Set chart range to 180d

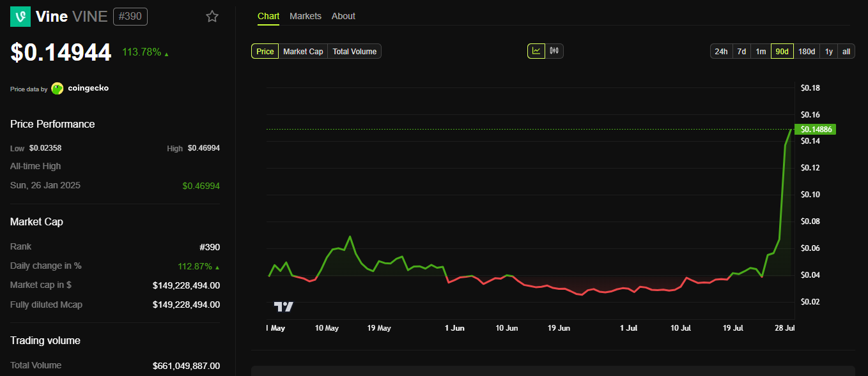coord(807,51)
